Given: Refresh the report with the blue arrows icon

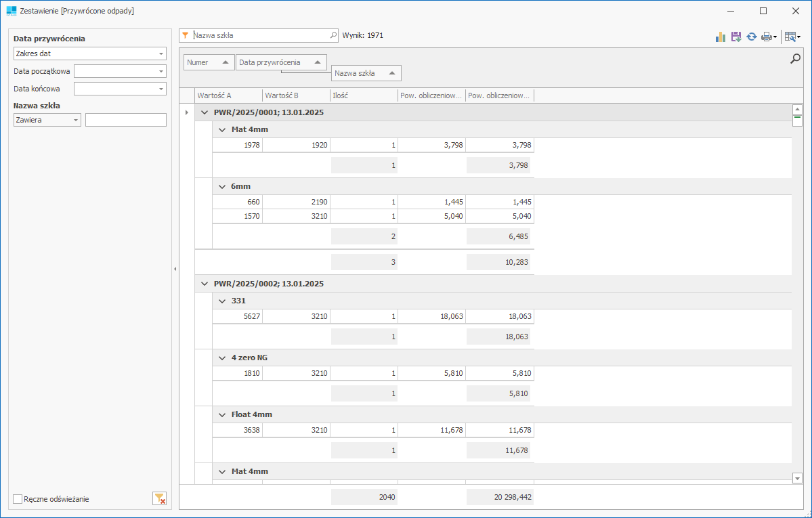Looking at the screenshot, I should 751,37.
